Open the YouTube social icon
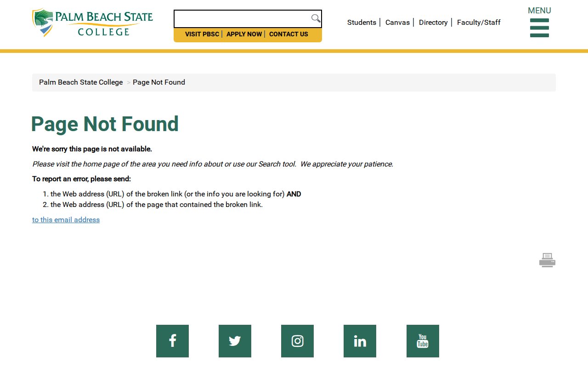The width and height of the screenshot is (588, 368). [x=423, y=341]
